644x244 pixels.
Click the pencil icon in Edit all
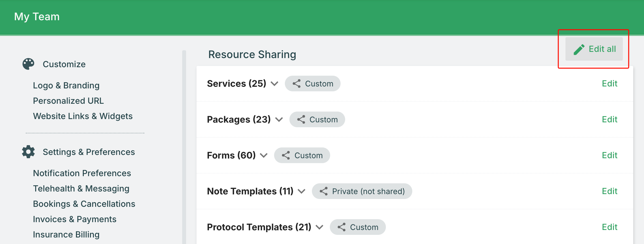click(579, 49)
